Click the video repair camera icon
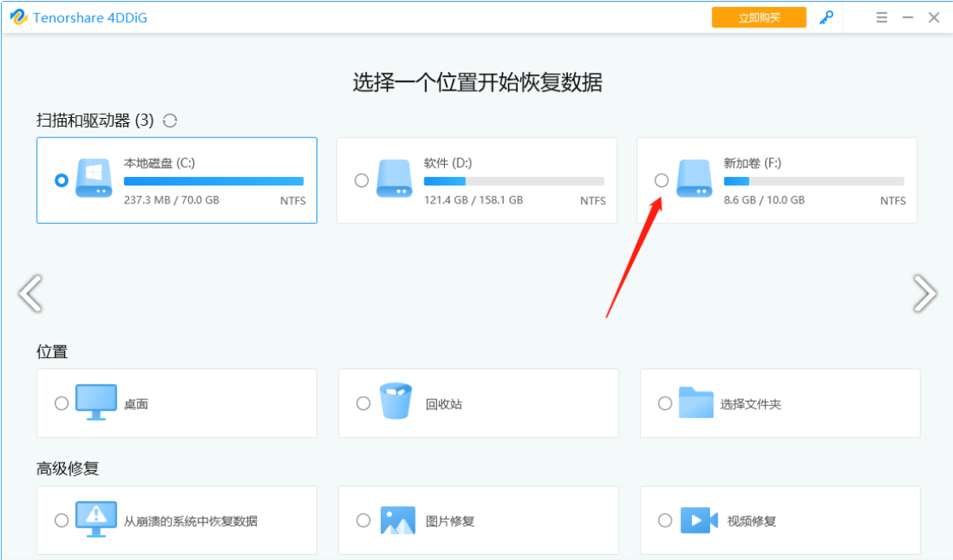Screen dimensions: 953x560 [699, 521]
